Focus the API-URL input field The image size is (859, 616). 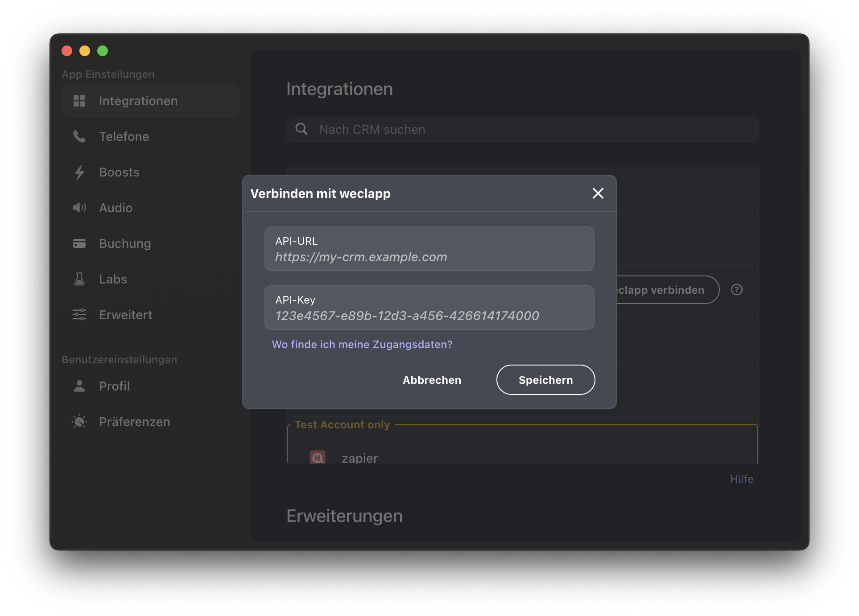tap(429, 249)
